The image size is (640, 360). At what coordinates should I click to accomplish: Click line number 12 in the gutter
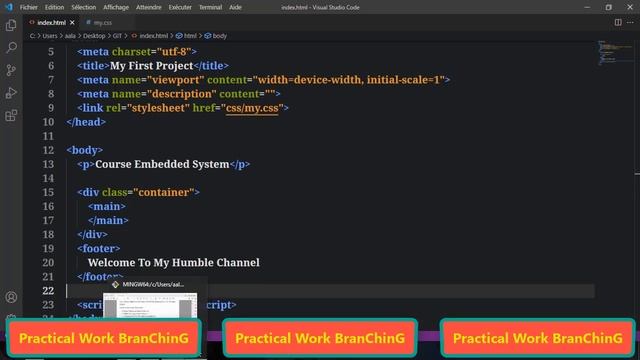[48, 150]
